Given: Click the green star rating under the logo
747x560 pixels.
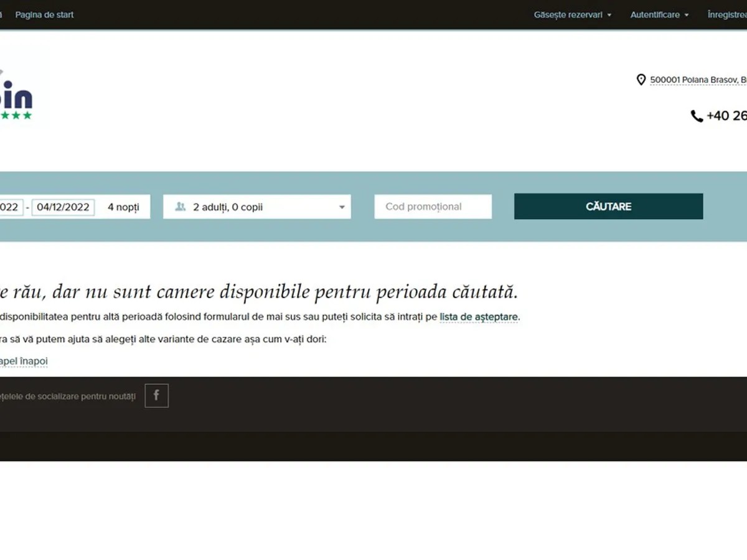Looking at the screenshot, I should (x=16, y=116).
